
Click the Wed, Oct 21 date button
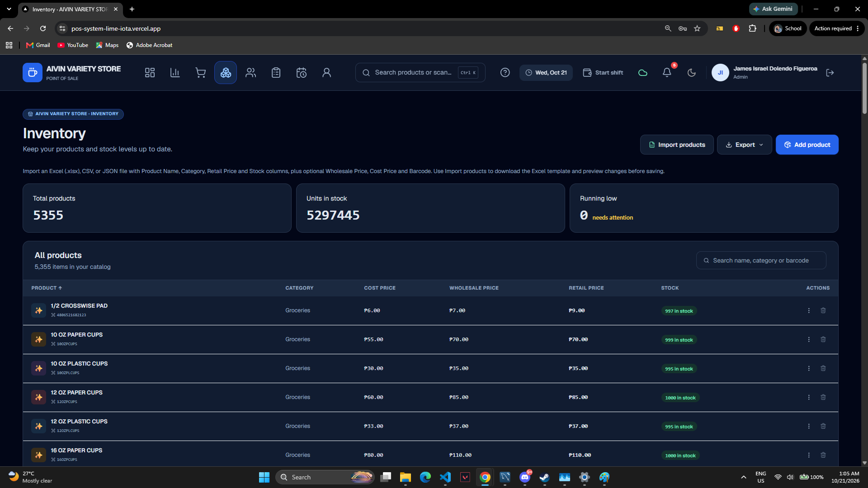pos(546,73)
